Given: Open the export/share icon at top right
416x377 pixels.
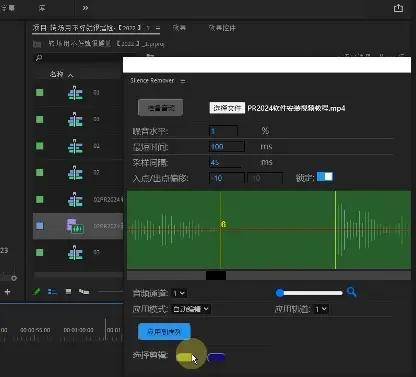Looking at the screenshot, I should tap(398, 8).
